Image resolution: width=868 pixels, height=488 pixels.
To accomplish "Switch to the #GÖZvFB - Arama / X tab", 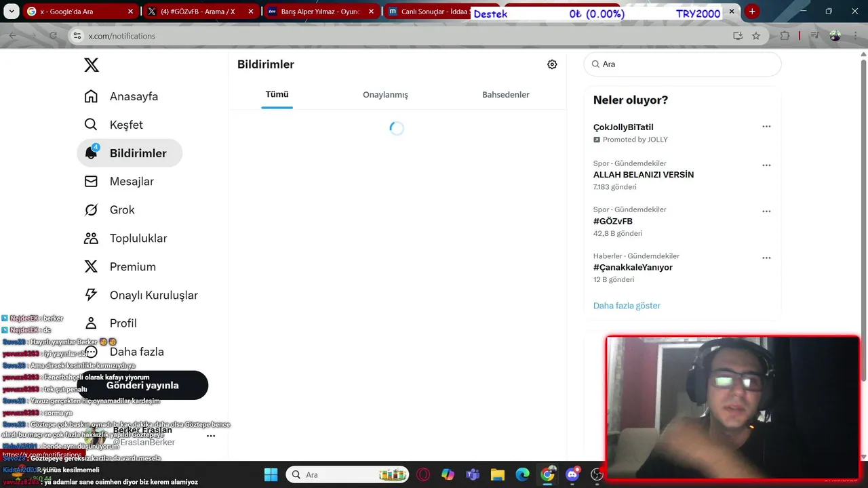I will 201,12.
